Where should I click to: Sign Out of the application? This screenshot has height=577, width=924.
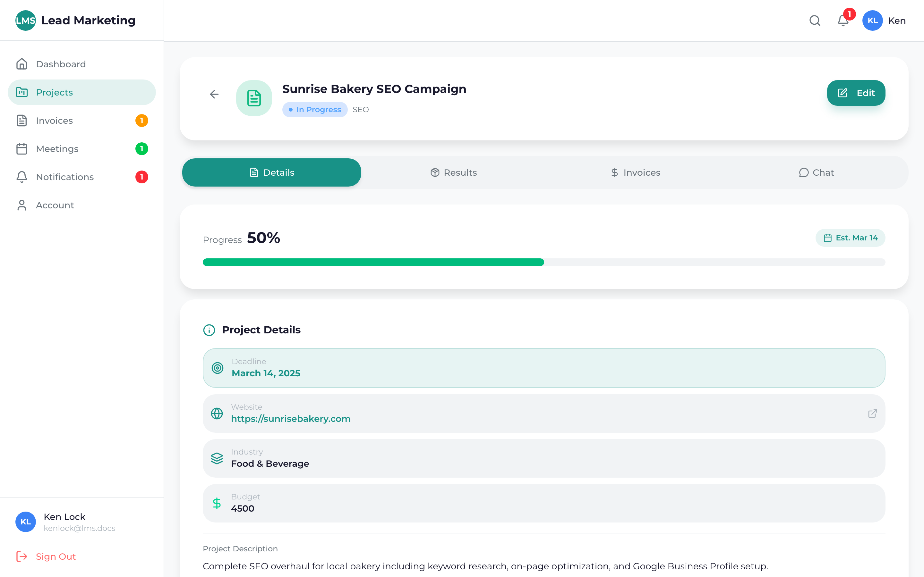coord(56,556)
